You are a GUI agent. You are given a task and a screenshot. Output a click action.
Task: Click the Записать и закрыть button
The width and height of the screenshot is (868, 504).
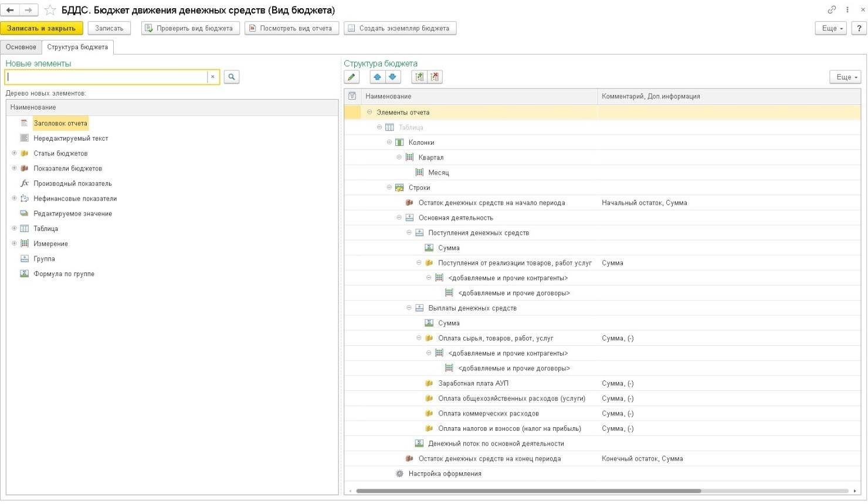pos(41,28)
